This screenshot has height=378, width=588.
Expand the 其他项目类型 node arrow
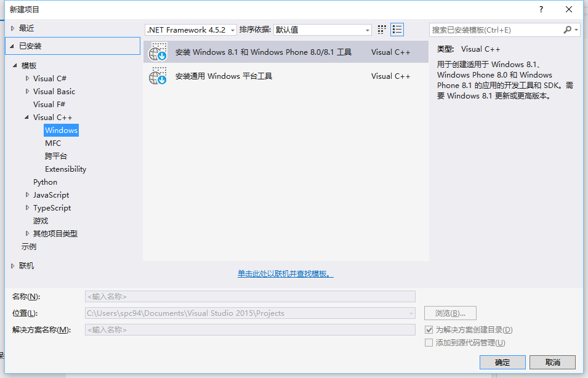(27, 233)
